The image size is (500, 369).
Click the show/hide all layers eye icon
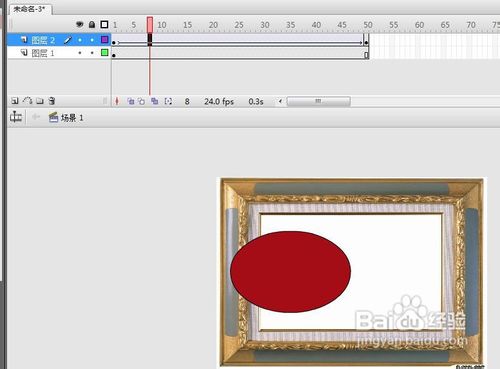pyautogui.click(x=80, y=24)
